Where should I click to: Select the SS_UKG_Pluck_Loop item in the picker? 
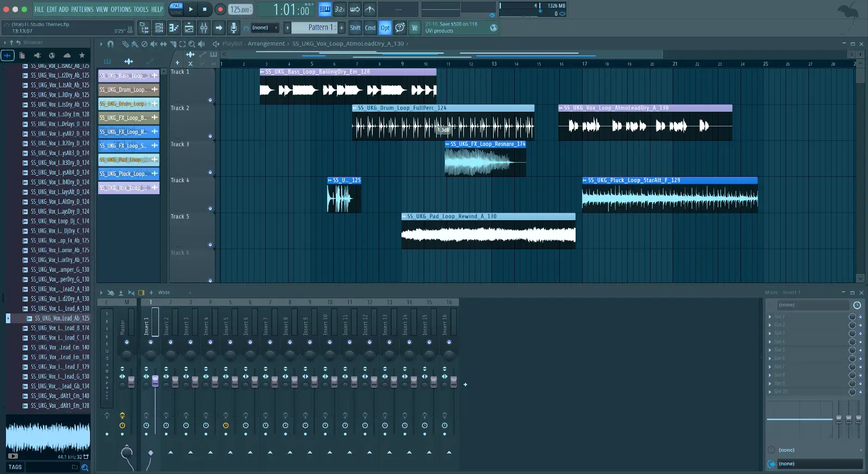pos(129,174)
